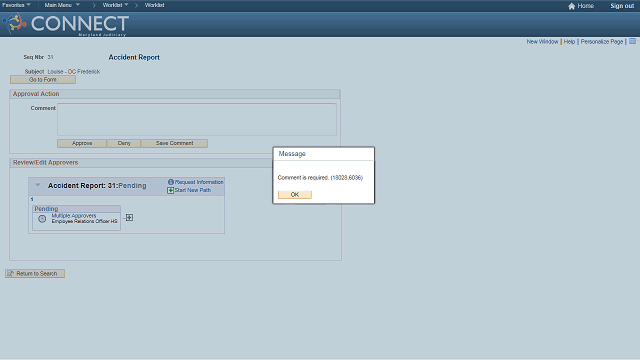
Task: Click OK in the Message dialog
Action: click(295, 195)
